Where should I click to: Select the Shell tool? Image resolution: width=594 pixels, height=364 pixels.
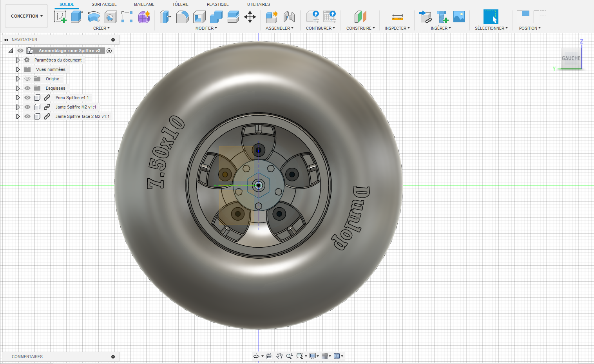coord(199,17)
